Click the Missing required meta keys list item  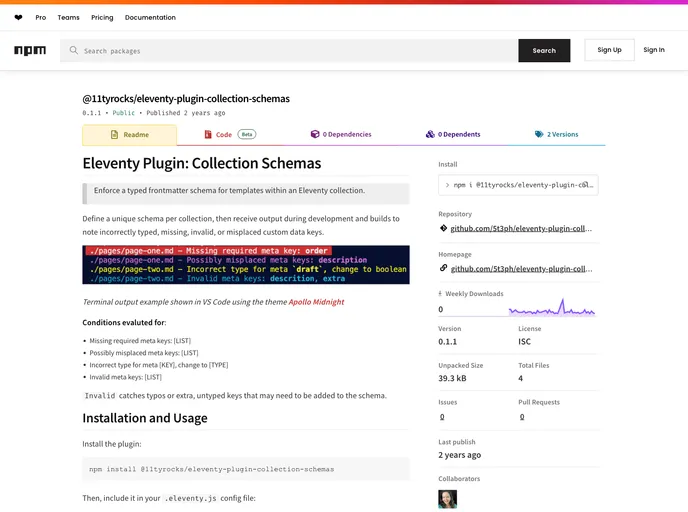tap(140, 340)
